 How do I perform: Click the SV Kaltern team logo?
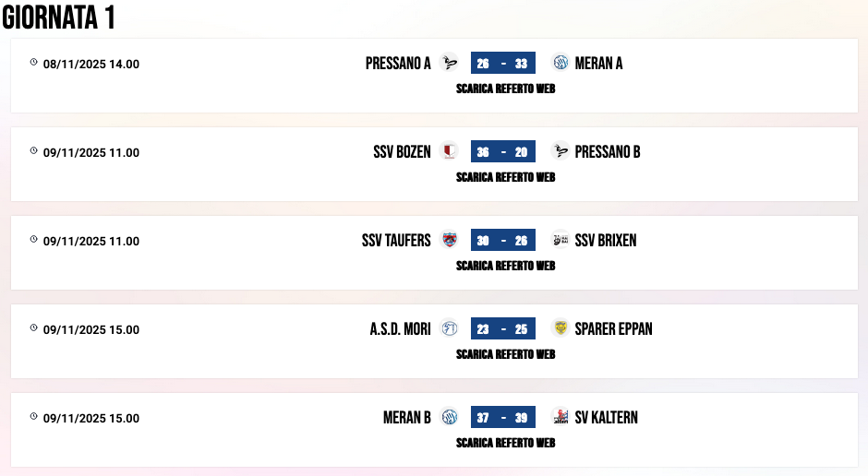pyautogui.click(x=560, y=417)
